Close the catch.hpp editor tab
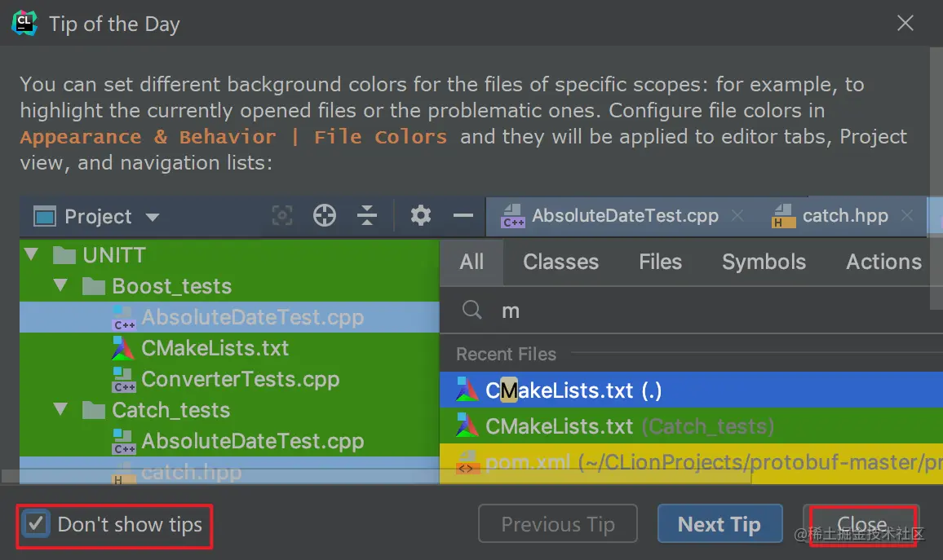Image resolution: width=943 pixels, height=560 pixels. point(908,215)
